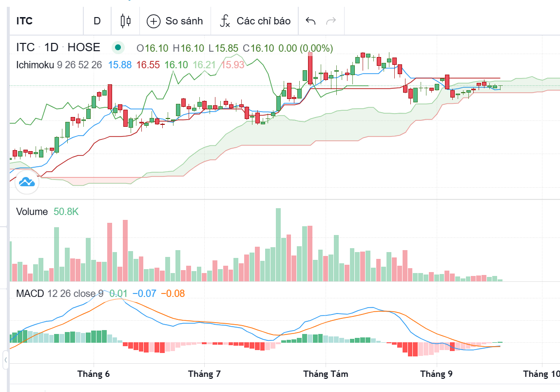
Task: Click the Ichimoku value 15.88 in blue
Action: tap(120, 65)
